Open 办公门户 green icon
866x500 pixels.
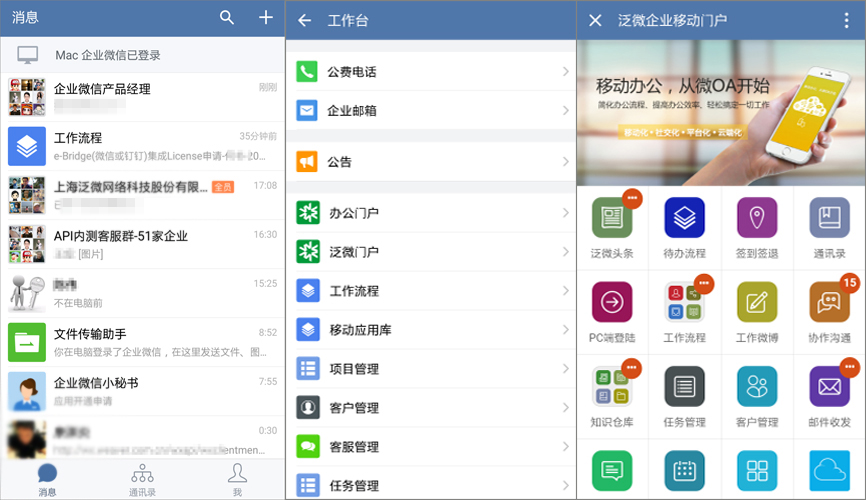coord(308,213)
